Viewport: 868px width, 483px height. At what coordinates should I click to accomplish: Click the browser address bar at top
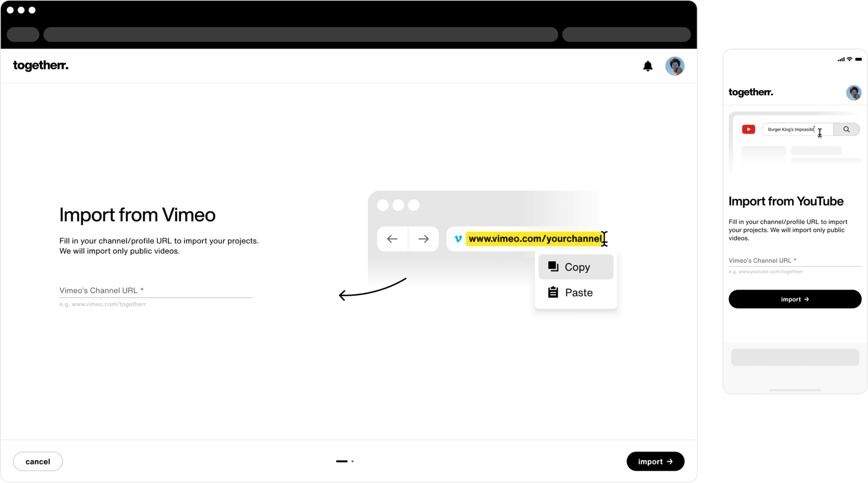[x=301, y=34]
